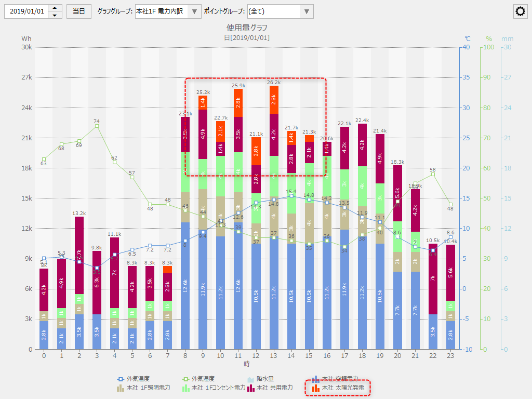Decrement the date with the down arrow
Screen dimensions: 532x399
coord(55,15)
